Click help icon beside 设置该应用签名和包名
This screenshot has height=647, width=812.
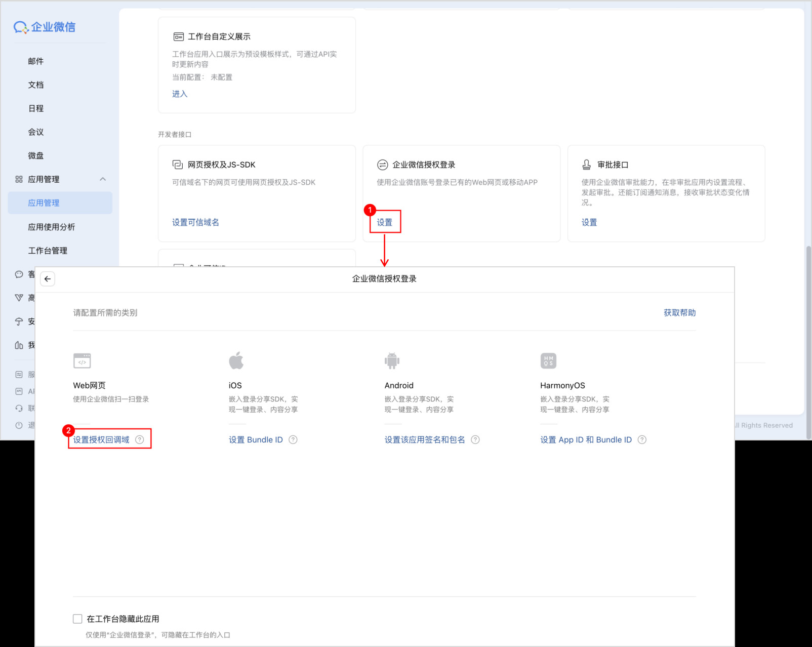(x=475, y=439)
